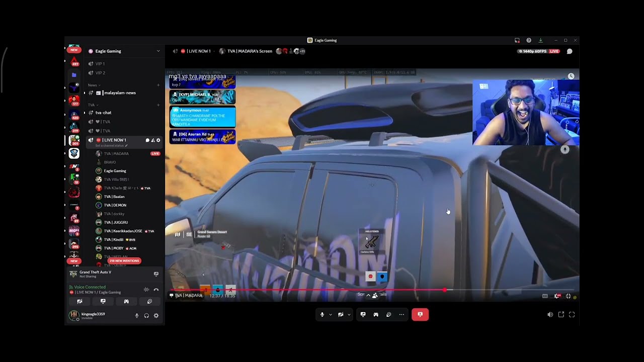
Task: Enter full screen for the stream
Action: tap(572, 315)
